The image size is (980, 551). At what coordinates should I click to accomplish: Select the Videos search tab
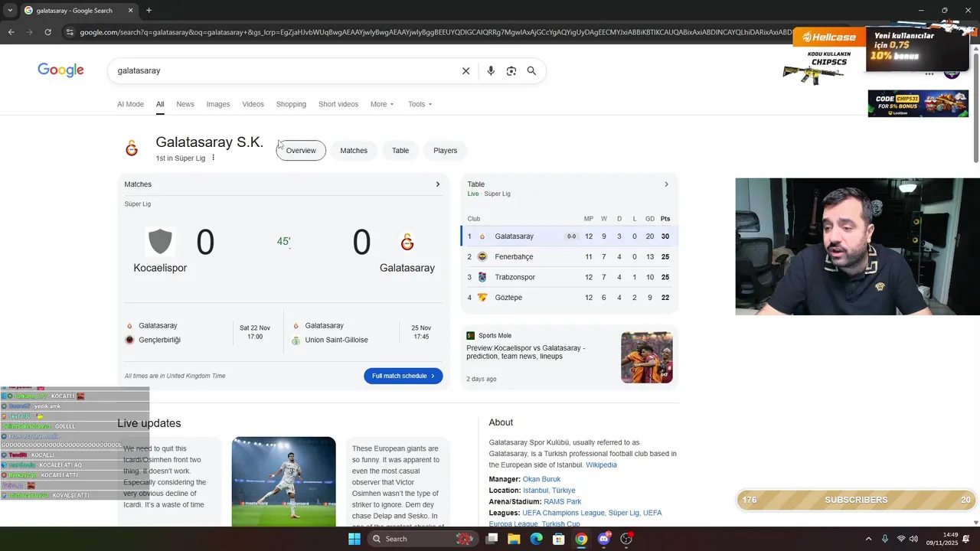pos(253,104)
